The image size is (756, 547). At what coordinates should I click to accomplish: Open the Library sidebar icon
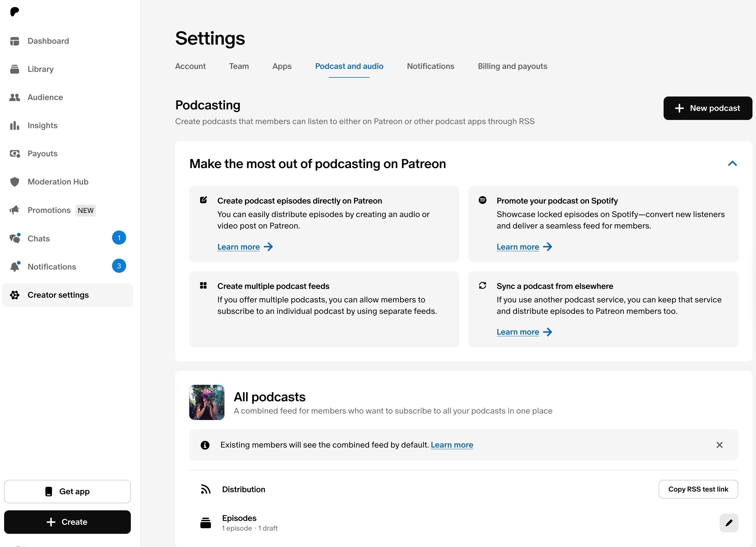click(x=15, y=69)
